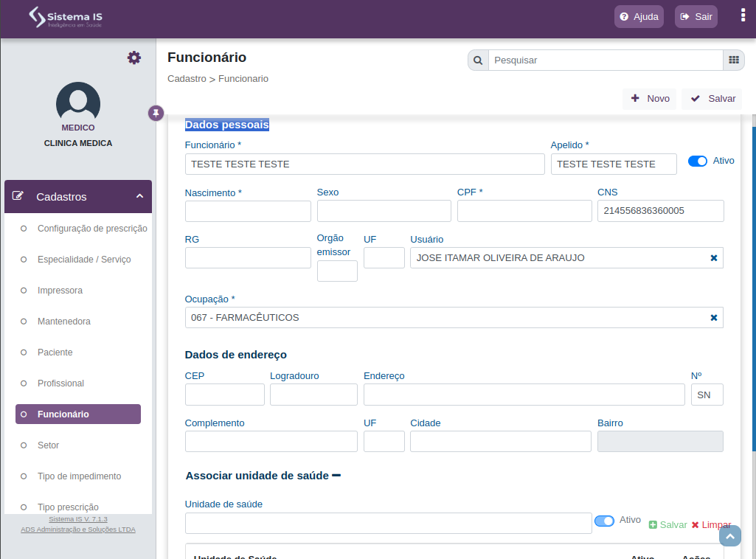Click the sidebar pin icon
Image resolution: width=756 pixels, height=559 pixels.
pyautogui.click(x=156, y=114)
